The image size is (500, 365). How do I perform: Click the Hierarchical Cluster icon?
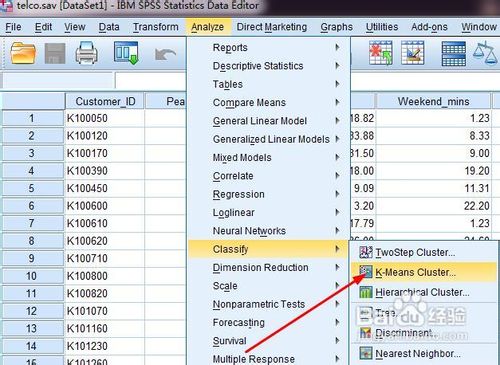[x=366, y=292]
